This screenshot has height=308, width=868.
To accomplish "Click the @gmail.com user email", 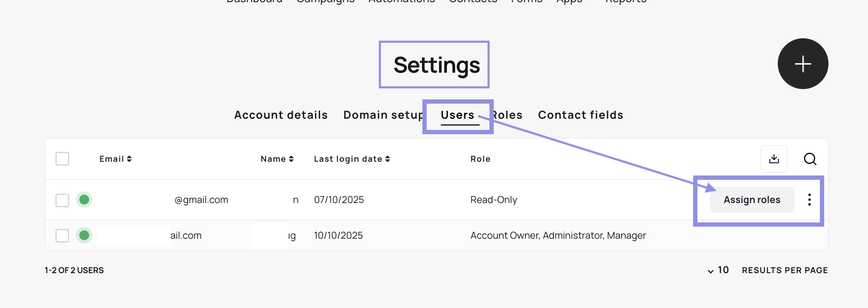I will click(201, 200).
